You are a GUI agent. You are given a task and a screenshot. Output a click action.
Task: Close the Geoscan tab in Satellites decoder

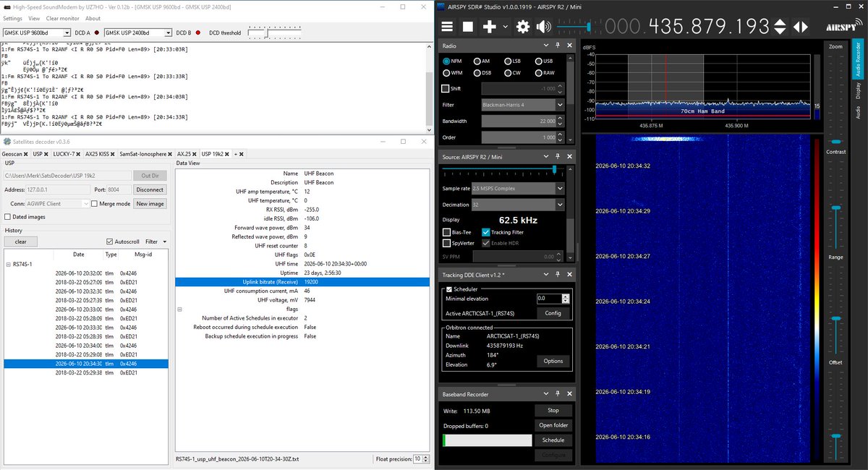pyautogui.click(x=26, y=154)
